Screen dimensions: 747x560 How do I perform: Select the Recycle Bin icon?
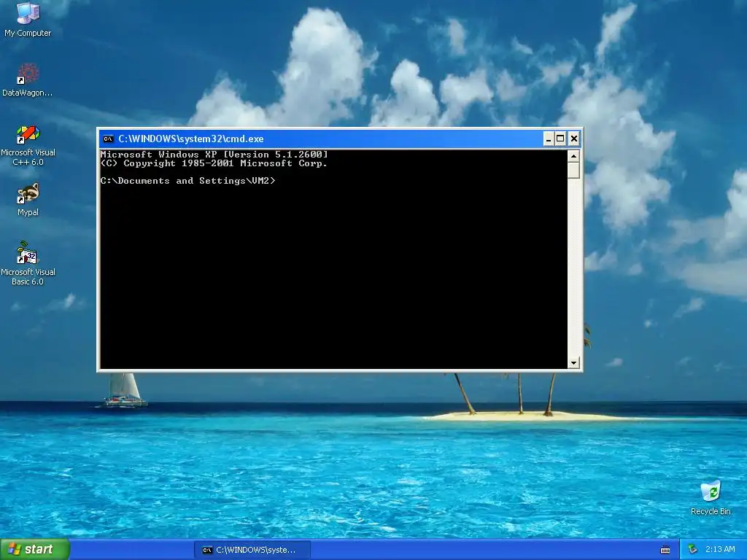point(711,497)
